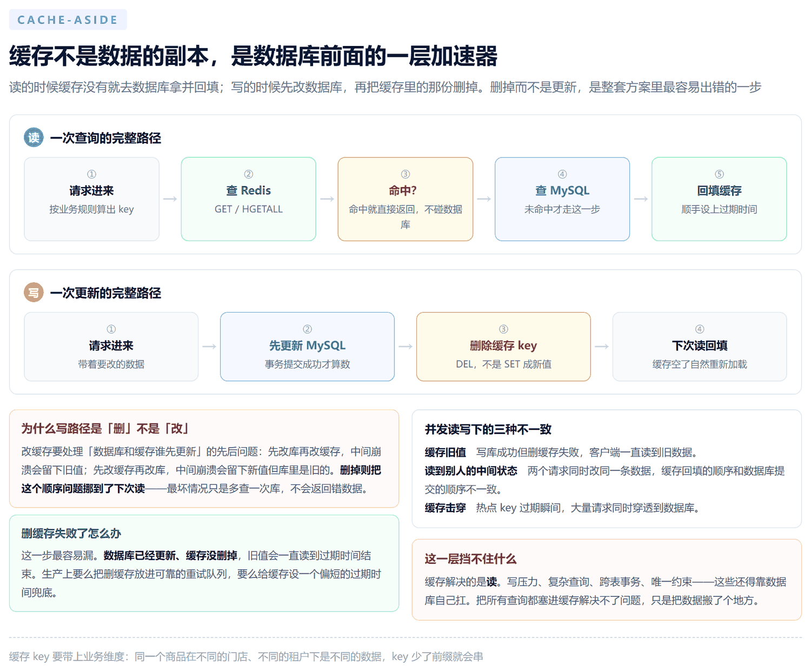Click the text 按业务规则算出 key
811x672 pixels.
click(91, 209)
